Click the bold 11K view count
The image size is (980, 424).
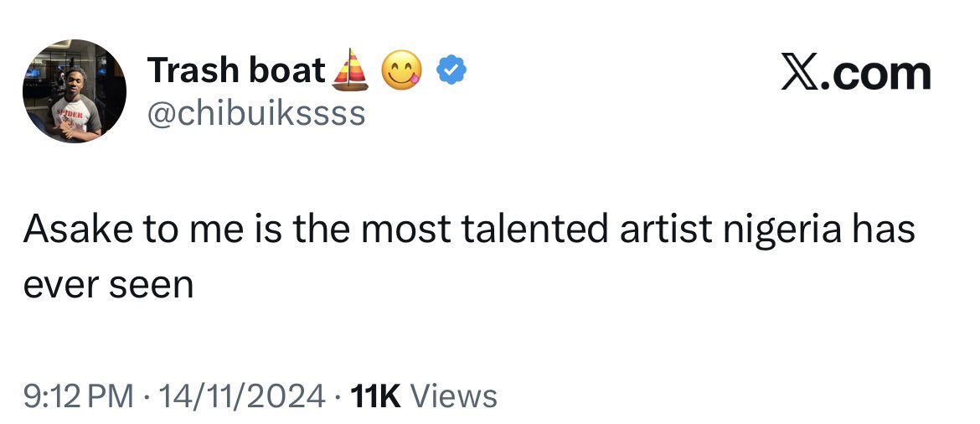[376, 396]
